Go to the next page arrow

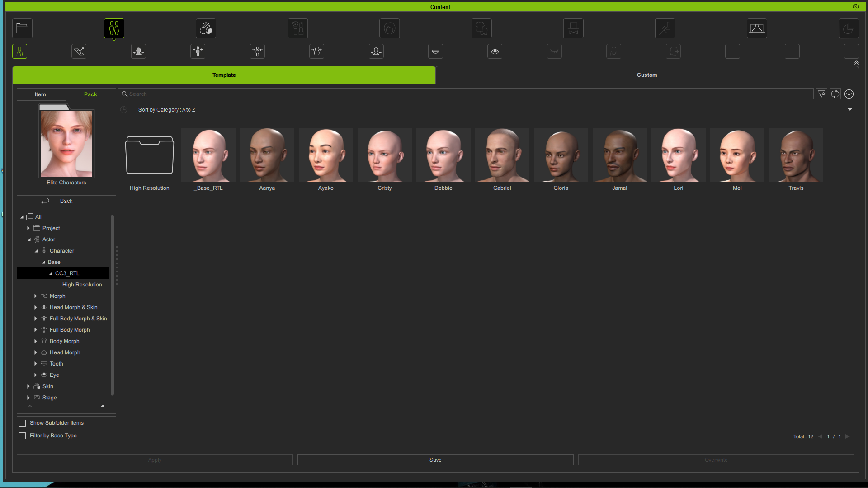(848, 436)
